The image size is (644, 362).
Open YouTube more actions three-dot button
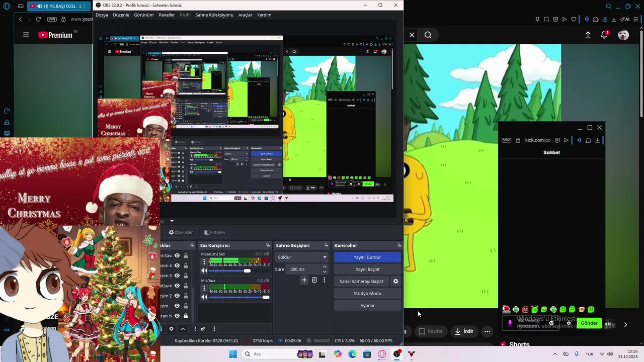coord(487,331)
